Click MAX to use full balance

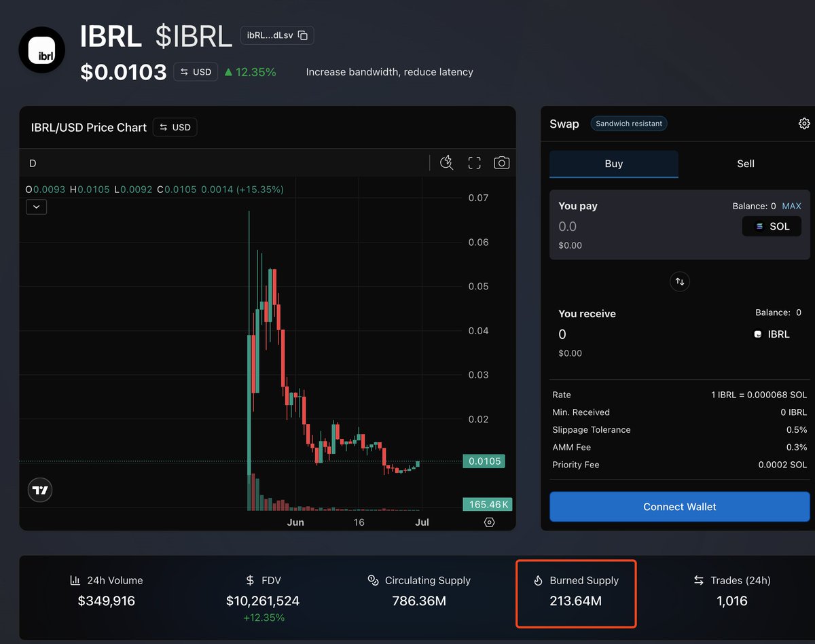point(791,206)
